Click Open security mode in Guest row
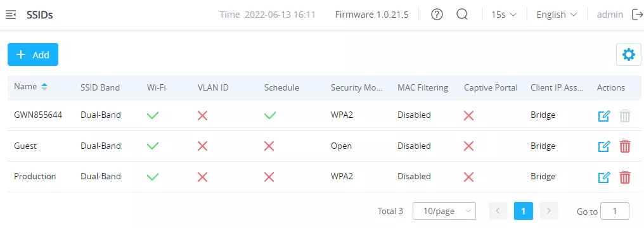This screenshot has width=644, height=228. 341,146
